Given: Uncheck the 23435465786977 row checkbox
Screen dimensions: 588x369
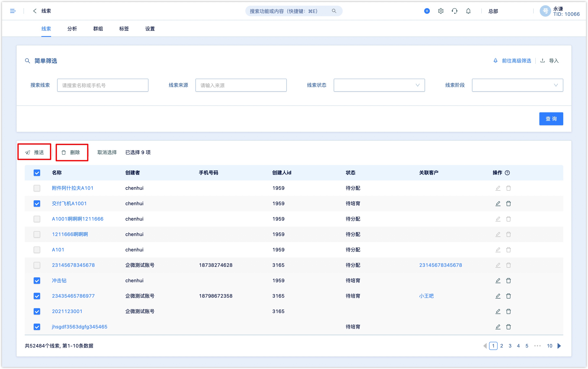Looking at the screenshot, I should click(37, 296).
